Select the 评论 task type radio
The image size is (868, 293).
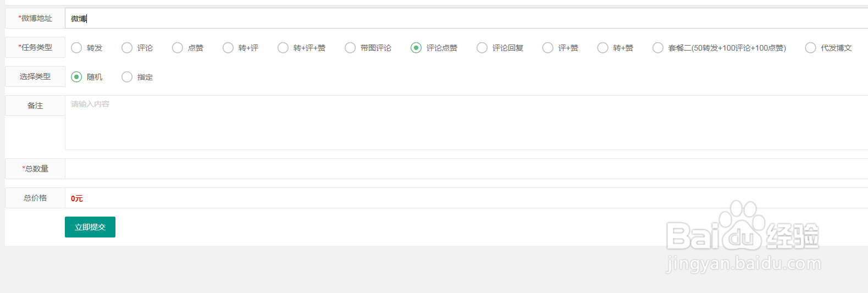[x=127, y=48]
